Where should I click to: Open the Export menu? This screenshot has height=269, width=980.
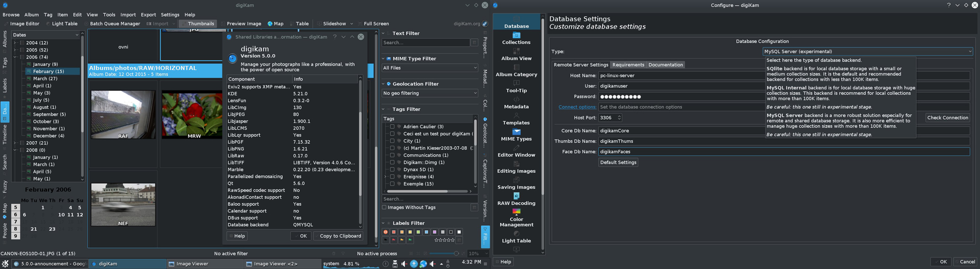click(148, 15)
